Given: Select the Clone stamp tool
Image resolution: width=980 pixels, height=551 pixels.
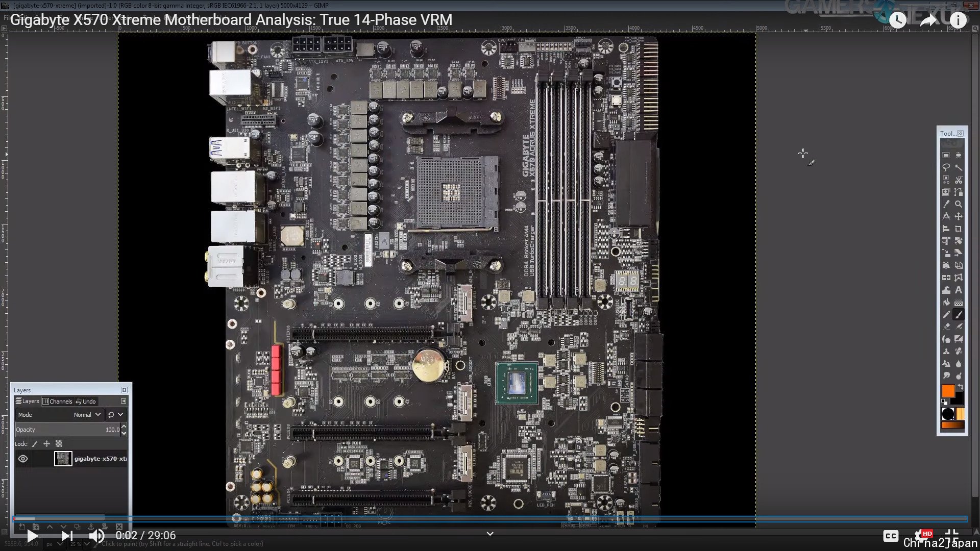Looking at the screenshot, I should (x=946, y=351).
